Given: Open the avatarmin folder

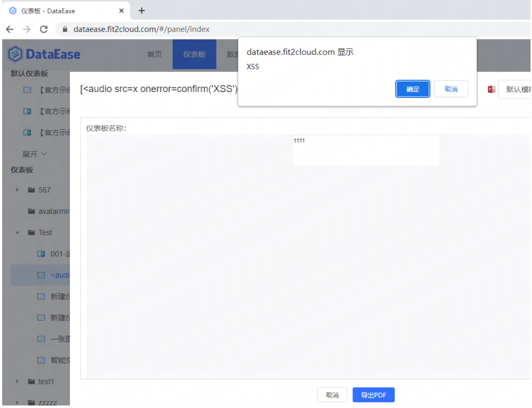Looking at the screenshot, I should [54, 211].
